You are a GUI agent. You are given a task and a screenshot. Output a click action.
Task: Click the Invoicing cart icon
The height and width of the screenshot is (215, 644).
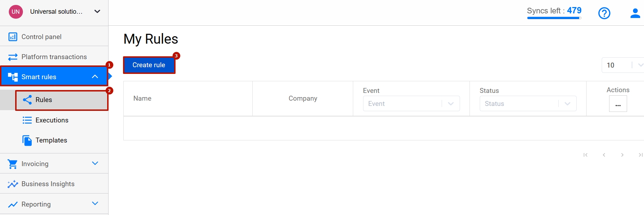[12, 163]
